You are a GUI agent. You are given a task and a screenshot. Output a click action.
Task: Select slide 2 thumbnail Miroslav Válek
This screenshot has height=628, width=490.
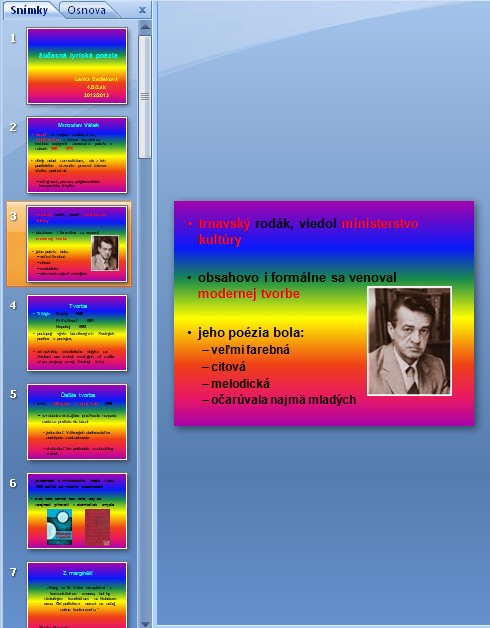click(x=77, y=155)
